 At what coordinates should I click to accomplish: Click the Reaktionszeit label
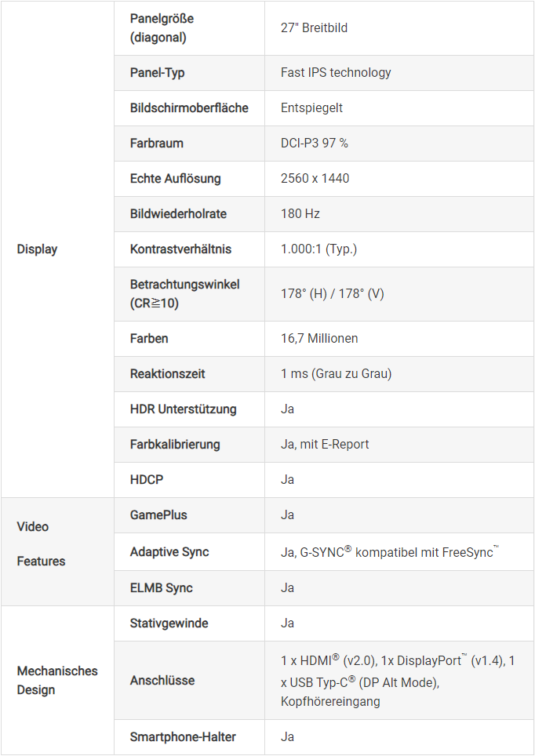[167, 374]
